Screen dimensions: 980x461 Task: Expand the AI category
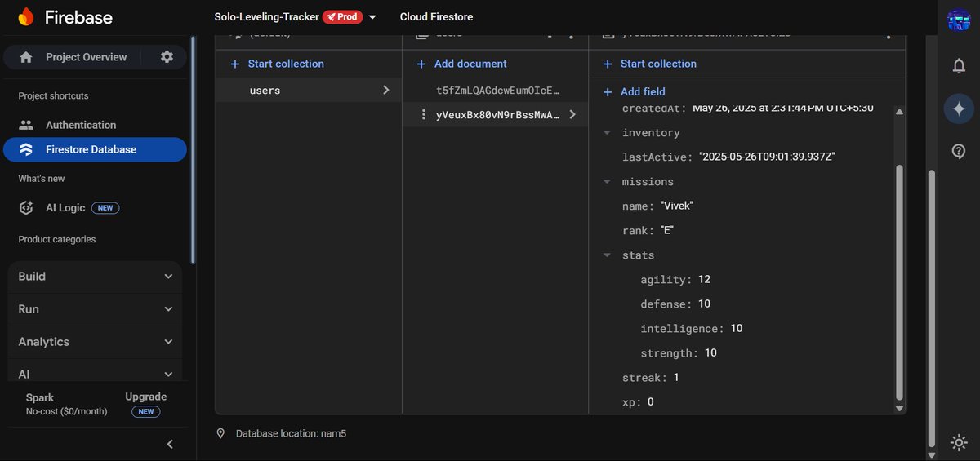tap(95, 374)
